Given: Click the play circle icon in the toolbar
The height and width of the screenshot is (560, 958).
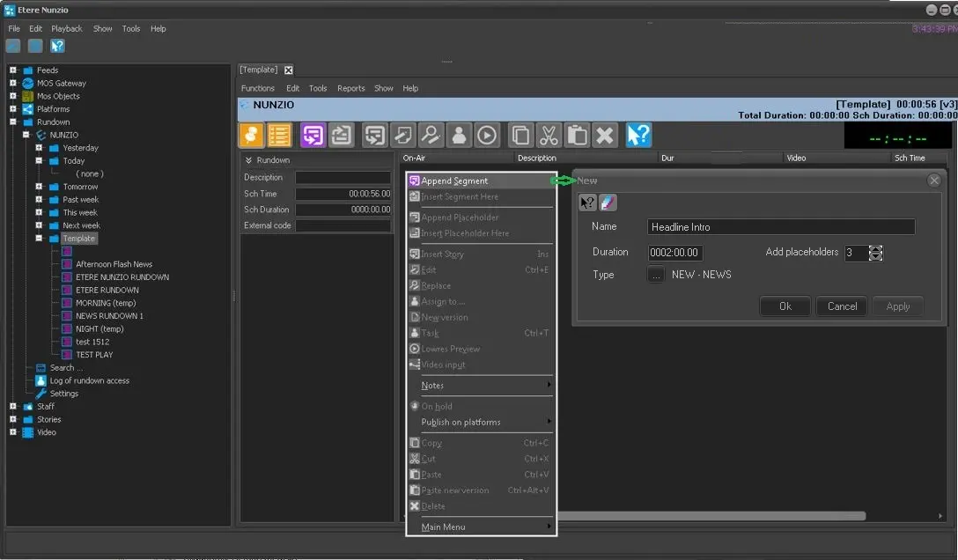Looking at the screenshot, I should 487,135.
